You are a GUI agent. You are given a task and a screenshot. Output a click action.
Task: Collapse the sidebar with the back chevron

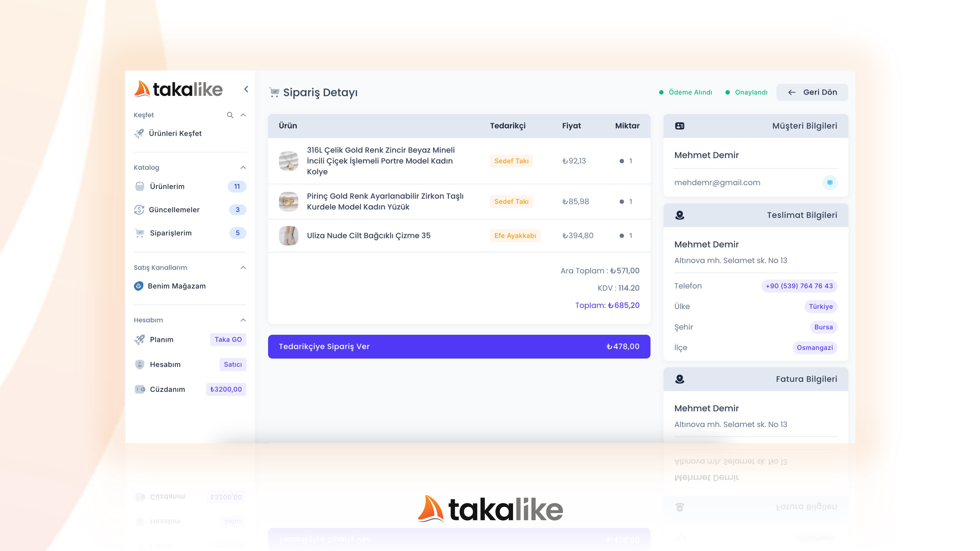tap(246, 89)
